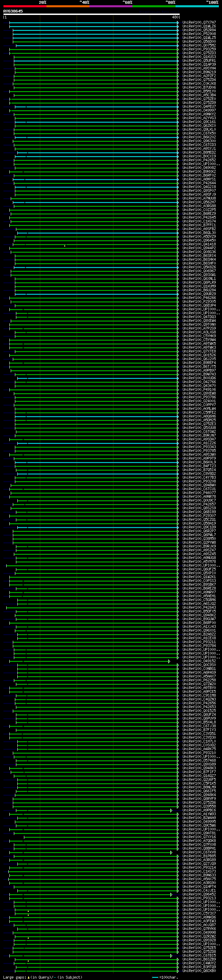Click the =100char. scale legend
The height and width of the screenshot is (980, 222).
tap(165, 977)
